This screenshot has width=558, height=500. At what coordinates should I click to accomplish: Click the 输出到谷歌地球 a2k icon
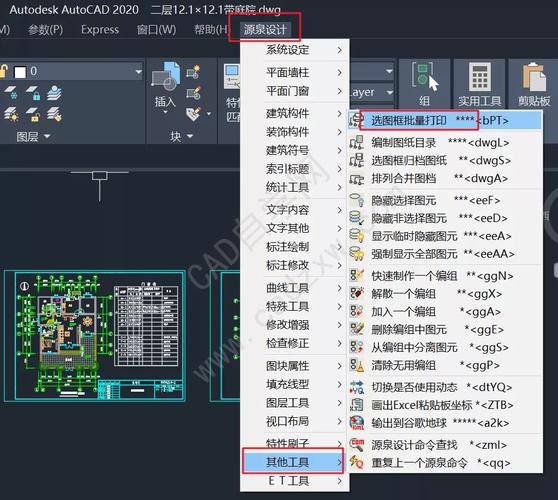[x=356, y=423]
